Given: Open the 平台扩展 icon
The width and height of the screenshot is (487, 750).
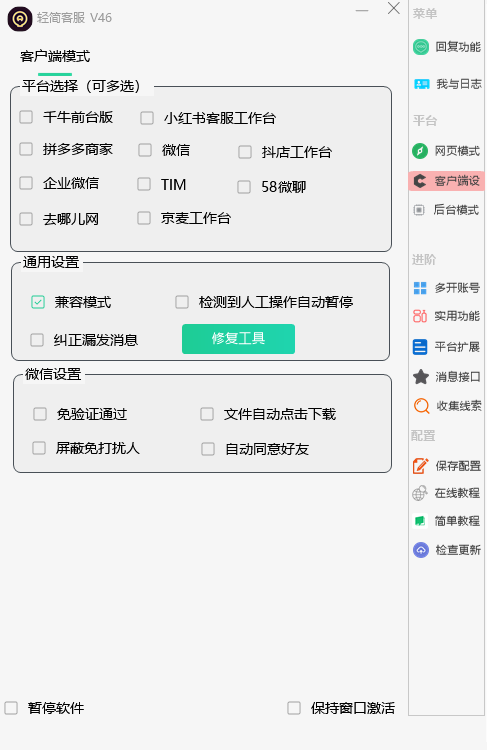Looking at the screenshot, I should (x=420, y=347).
